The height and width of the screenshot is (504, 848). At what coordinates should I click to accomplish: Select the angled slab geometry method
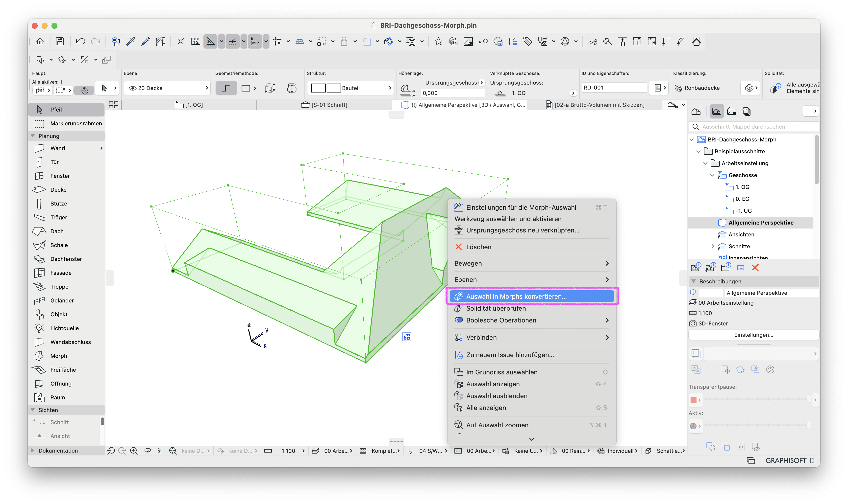(x=226, y=88)
